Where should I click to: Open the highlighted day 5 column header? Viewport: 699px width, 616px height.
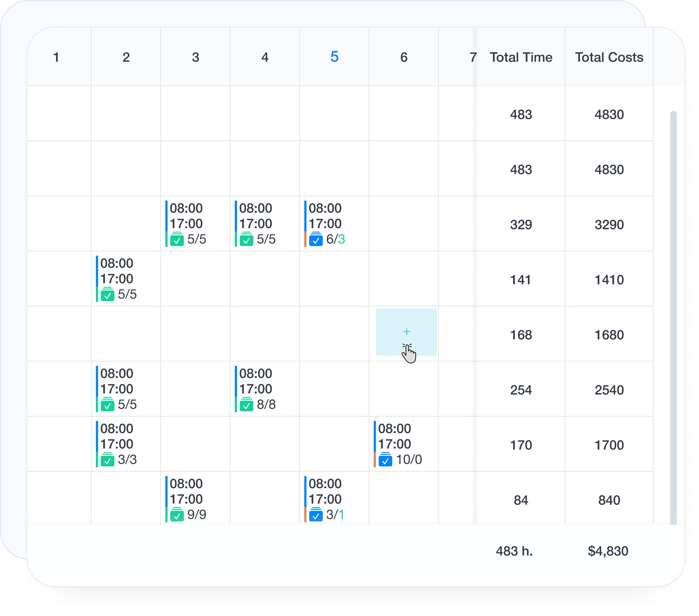tap(334, 57)
